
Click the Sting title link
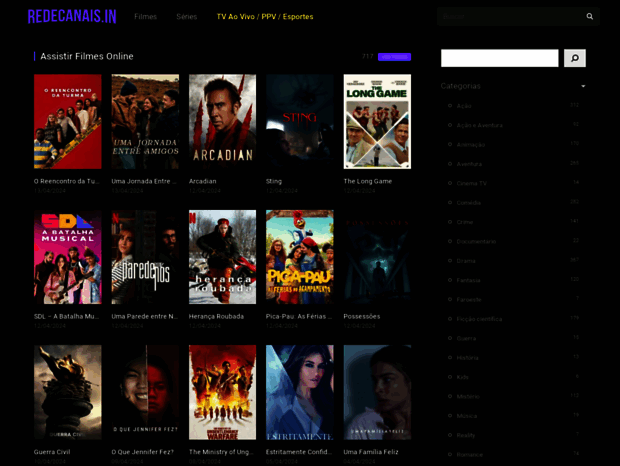pos(274,181)
